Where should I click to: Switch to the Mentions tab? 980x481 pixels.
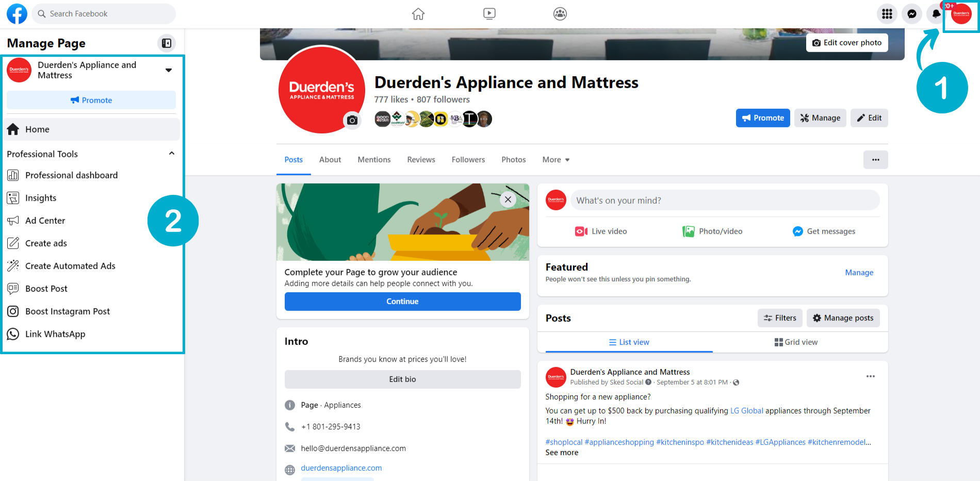374,160
